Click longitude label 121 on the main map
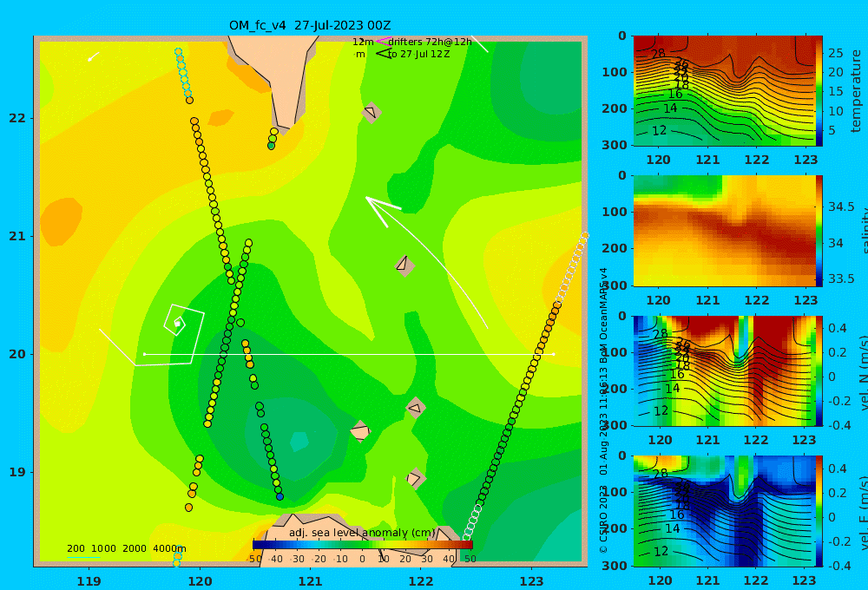Screen dimensions: 868x590 [x=310, y=581]
